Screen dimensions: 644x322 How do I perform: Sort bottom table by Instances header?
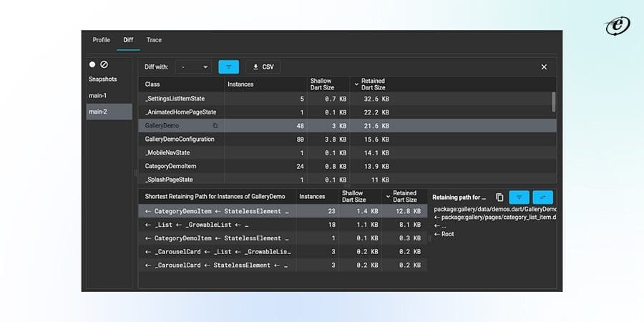(x=312, y=196)
